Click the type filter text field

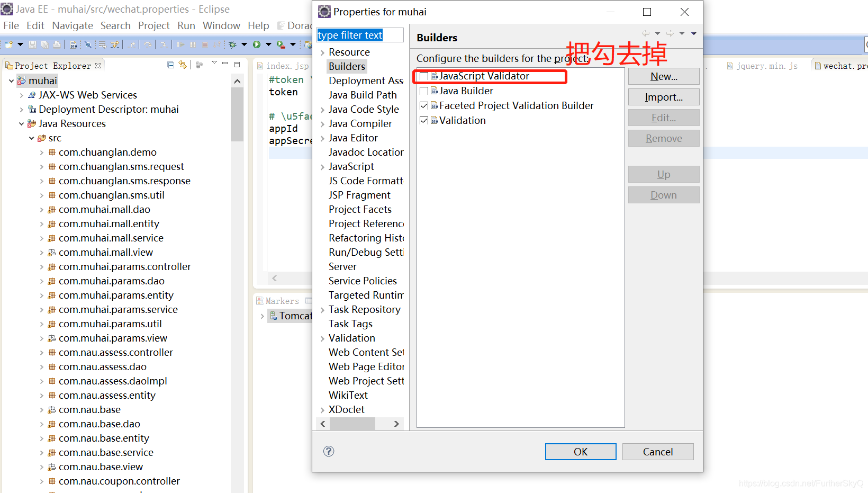[x=360, y=34]
